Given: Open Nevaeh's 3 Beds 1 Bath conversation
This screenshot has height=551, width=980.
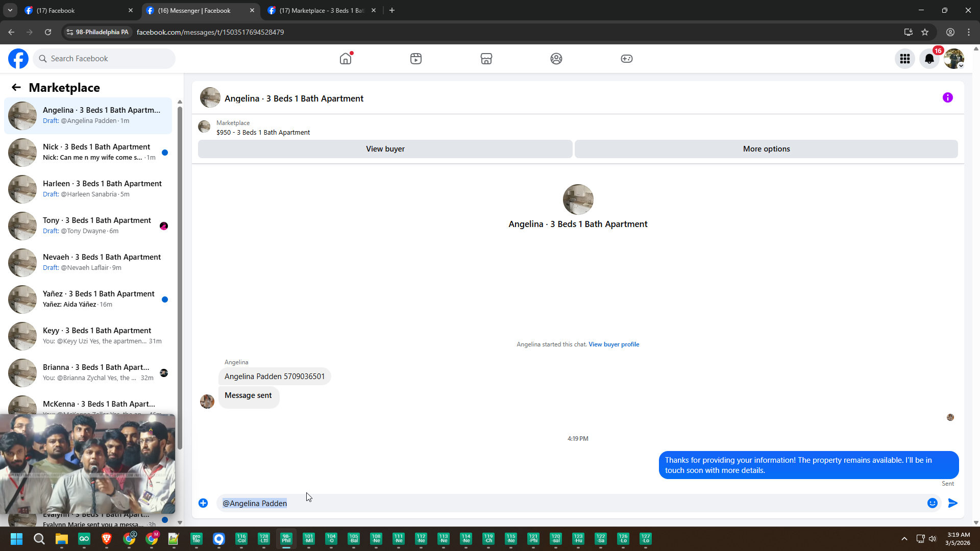Looking at the screenshot, I should coord(88,262).
